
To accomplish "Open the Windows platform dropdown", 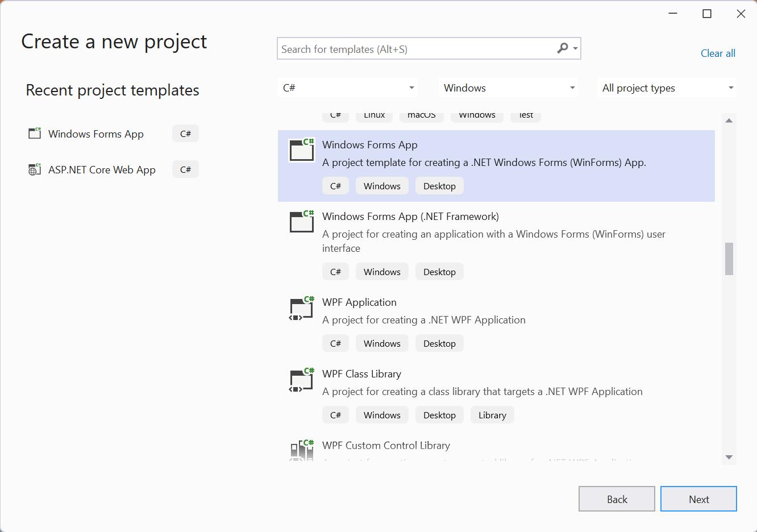I will click(x=508, y=88).
